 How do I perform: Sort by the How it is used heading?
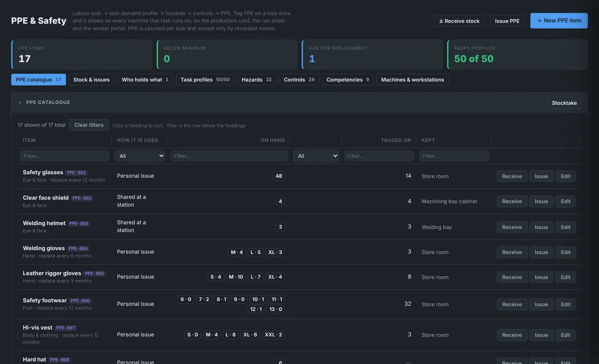138,140
